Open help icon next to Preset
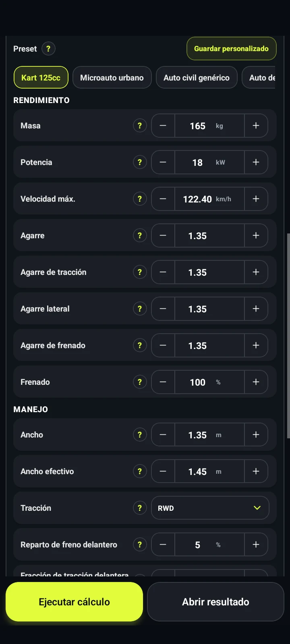 [x=48, y=49]
